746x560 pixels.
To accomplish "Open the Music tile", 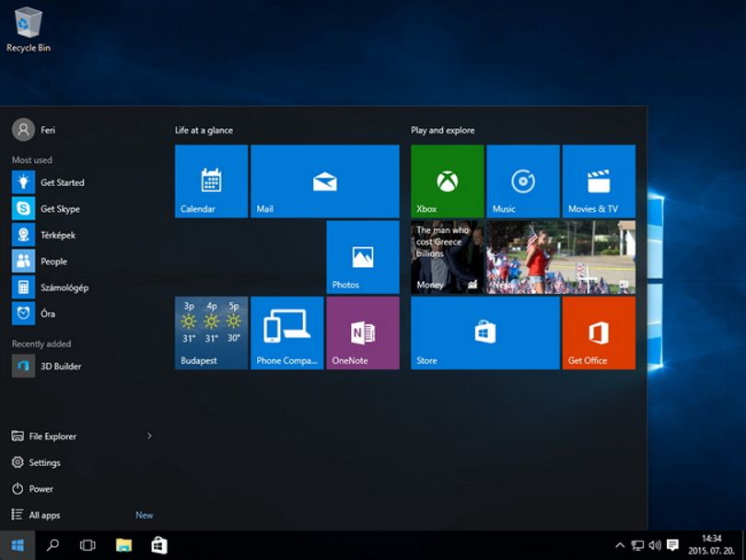I will 523,181.
